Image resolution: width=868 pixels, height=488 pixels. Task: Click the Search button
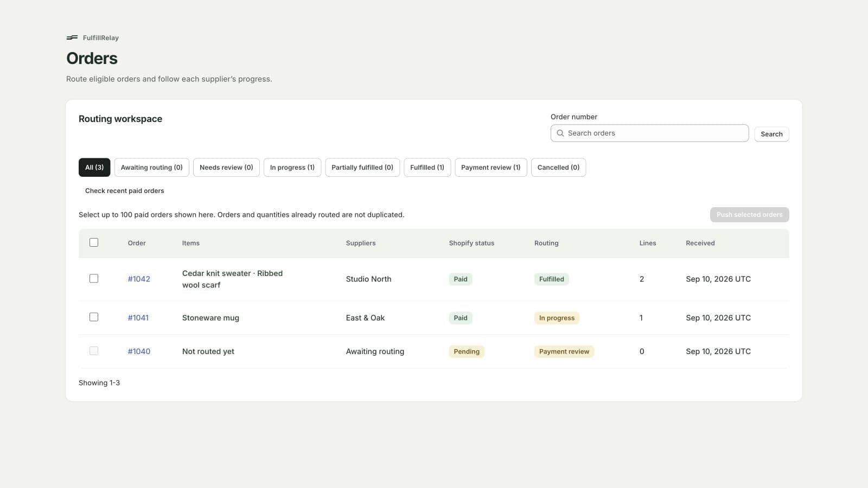coord(771,134)
